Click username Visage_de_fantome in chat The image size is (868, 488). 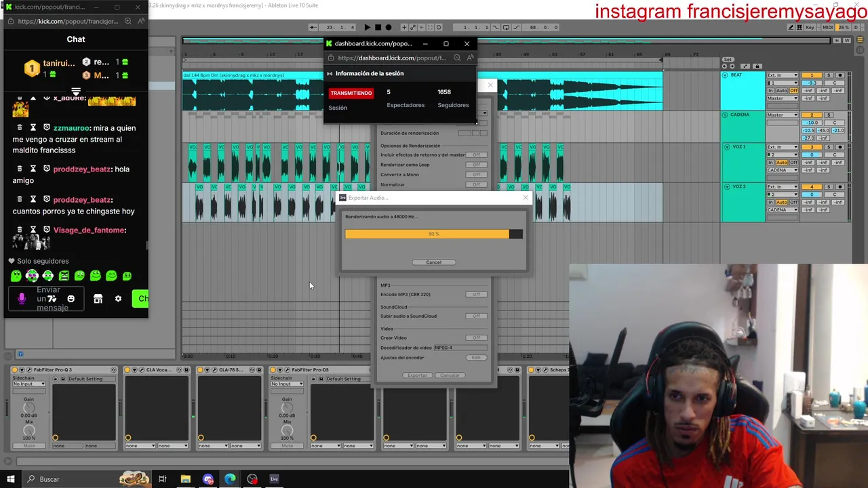pos(88,230)
